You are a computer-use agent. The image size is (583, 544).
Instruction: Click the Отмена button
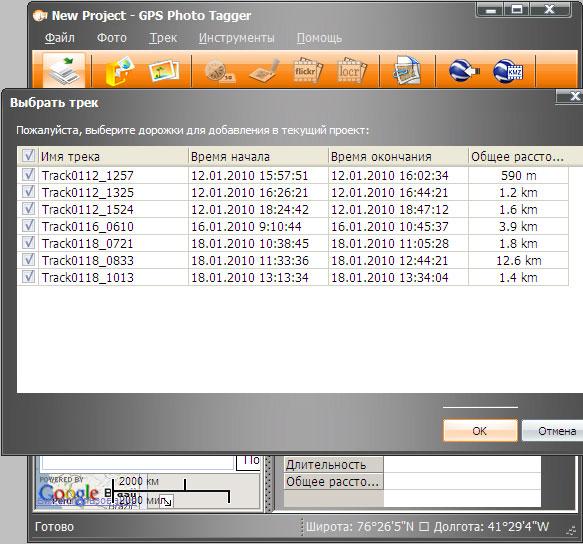(x=553, y=431)
